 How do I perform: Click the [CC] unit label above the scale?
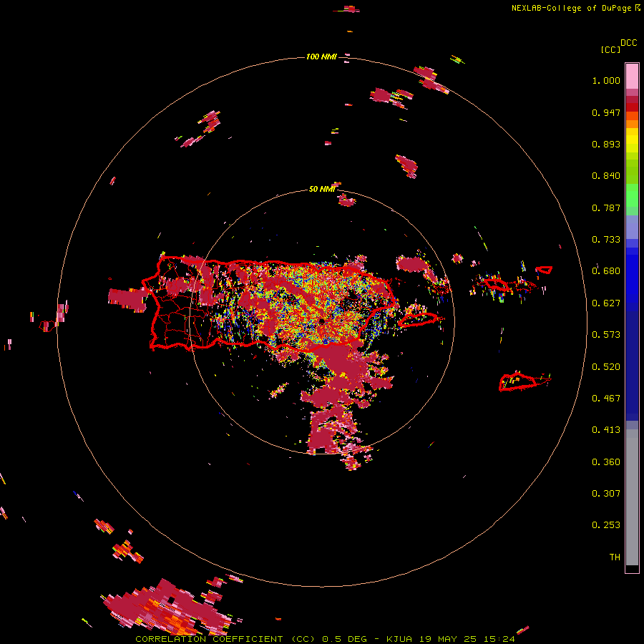610,49
